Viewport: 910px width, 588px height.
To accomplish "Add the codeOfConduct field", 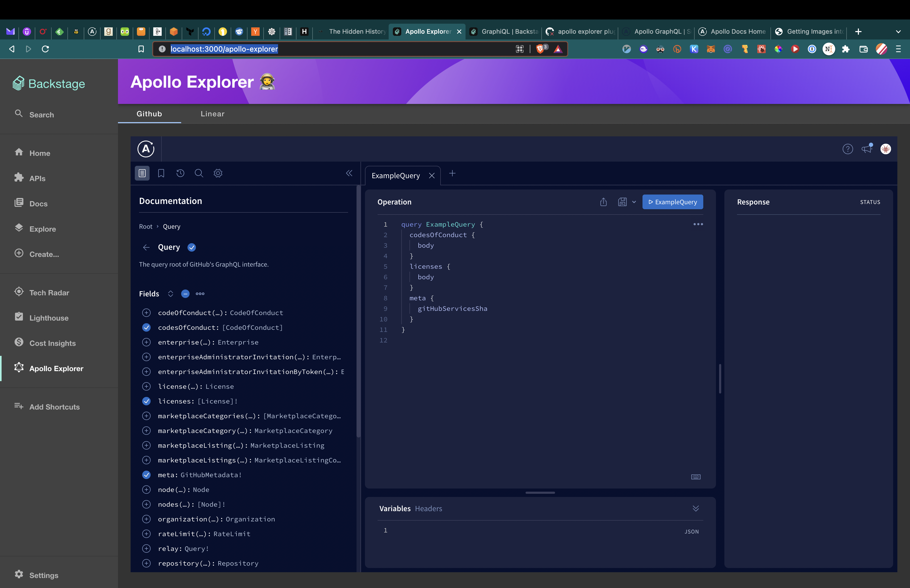I will click(146, 313).
